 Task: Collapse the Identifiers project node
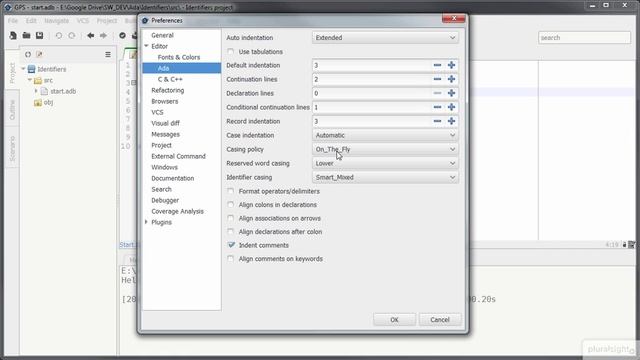point(23,69)
